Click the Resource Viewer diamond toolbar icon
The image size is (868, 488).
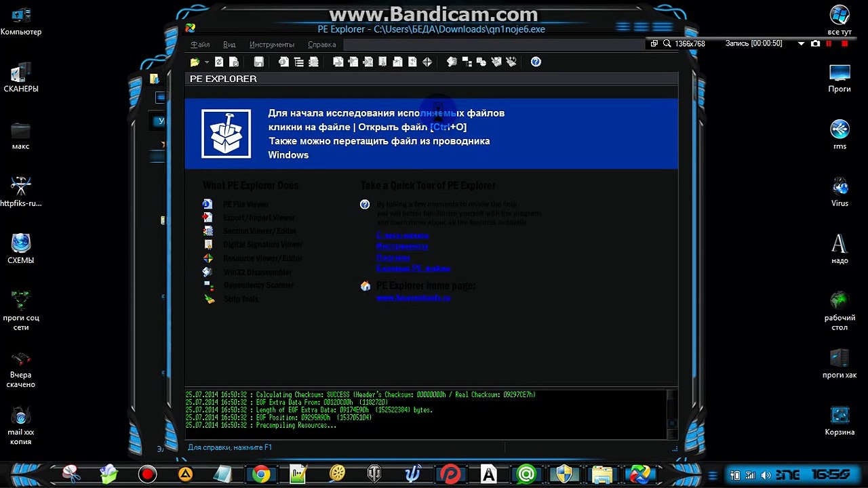pos(427,62)
